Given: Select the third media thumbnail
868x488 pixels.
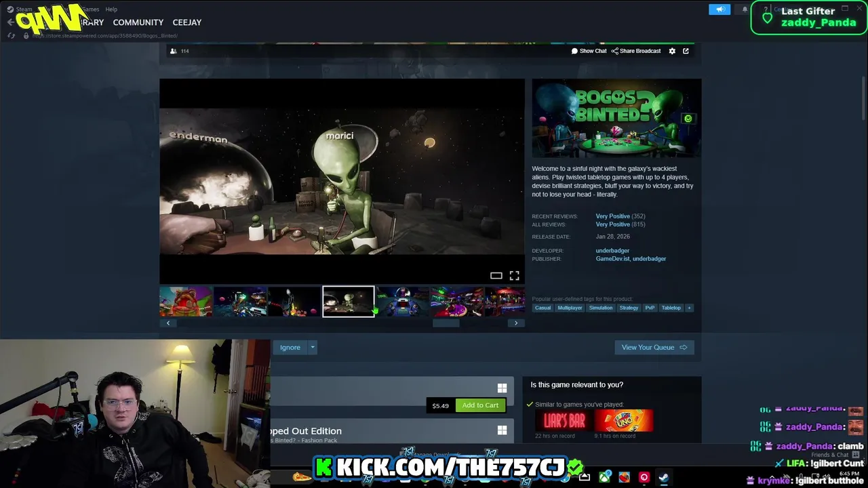Looking at the screenshot, I should click(294, 302).
